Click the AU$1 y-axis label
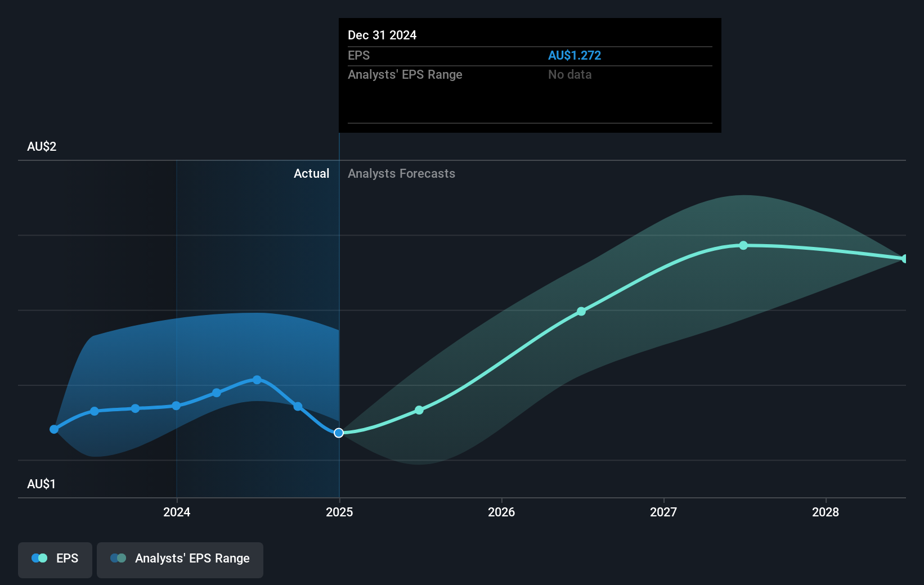 pyautogui.click(x=42, y=484)
